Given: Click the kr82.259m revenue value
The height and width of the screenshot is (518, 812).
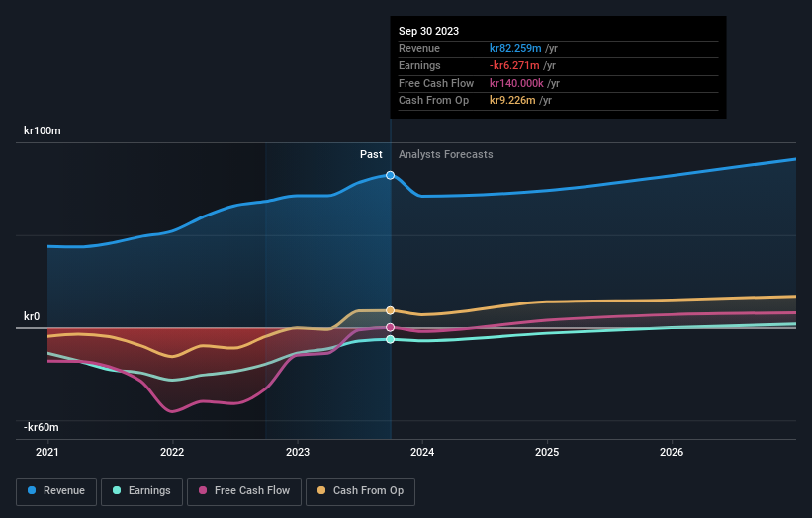Looking at the screenshot, I should click(515, 48).
